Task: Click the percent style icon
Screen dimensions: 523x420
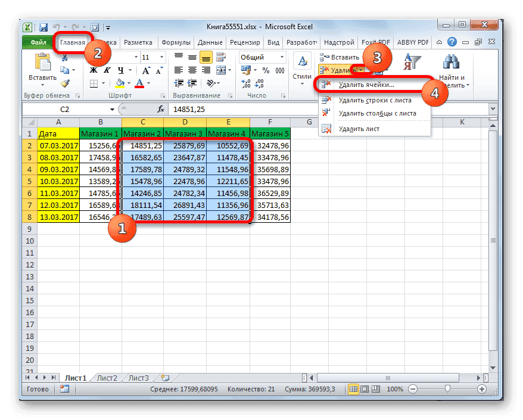Action: click(x=266, y=70)
